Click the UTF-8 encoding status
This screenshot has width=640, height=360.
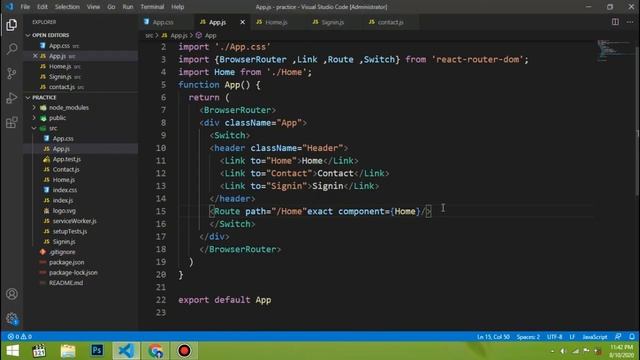(x=554, y=337)
